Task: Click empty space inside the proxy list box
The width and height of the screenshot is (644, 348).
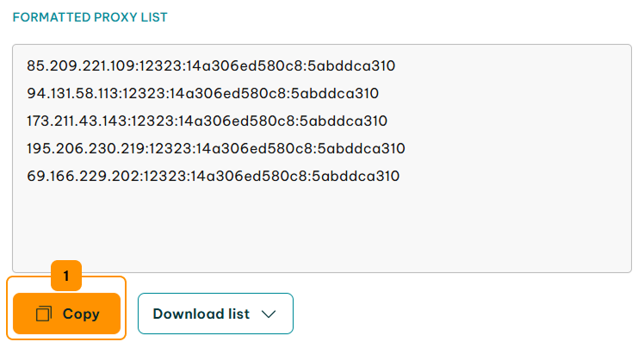Action: tap(322, 226)
